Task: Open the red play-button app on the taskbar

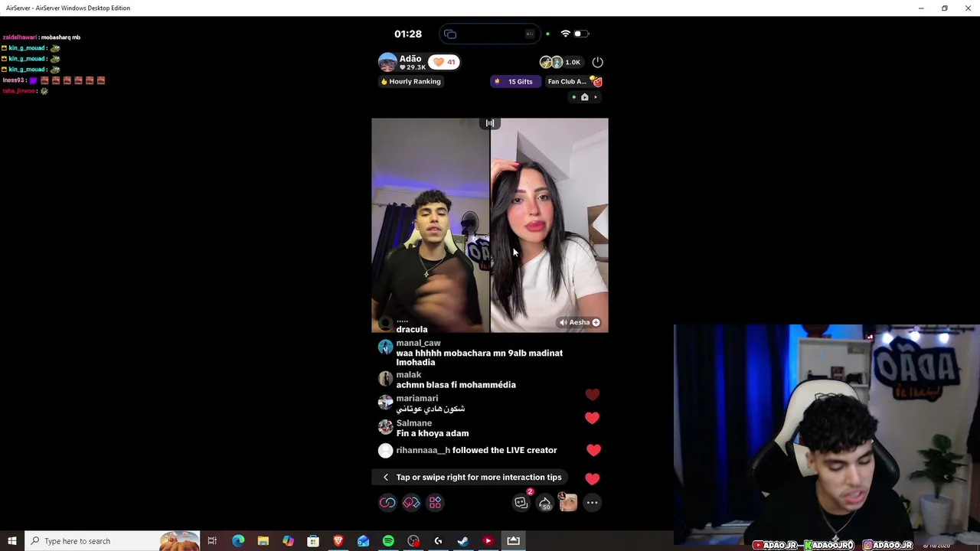Action: [x=488, y=541]
